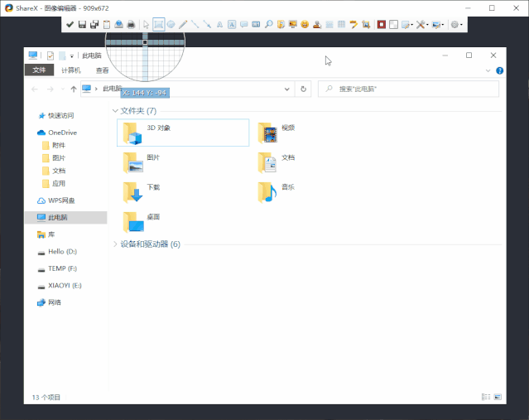Click the checkmark to run after-capture tasks
The image size is (529, 420).
tap(70, 24)
